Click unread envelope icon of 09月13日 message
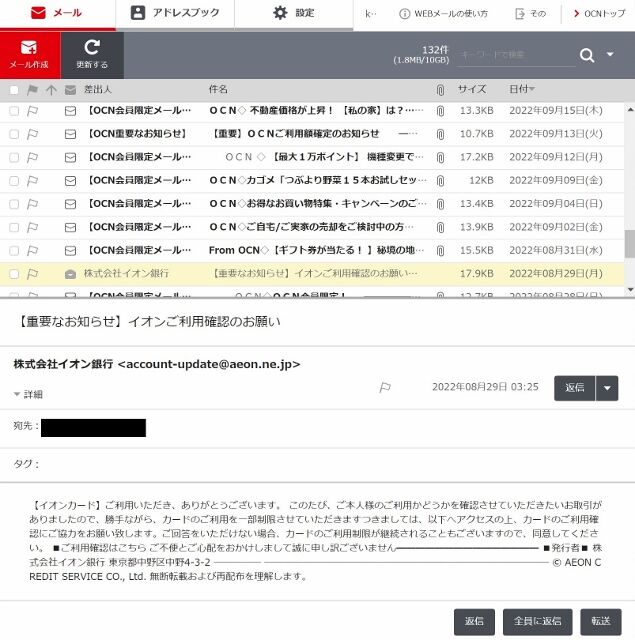 pos(70,134)
